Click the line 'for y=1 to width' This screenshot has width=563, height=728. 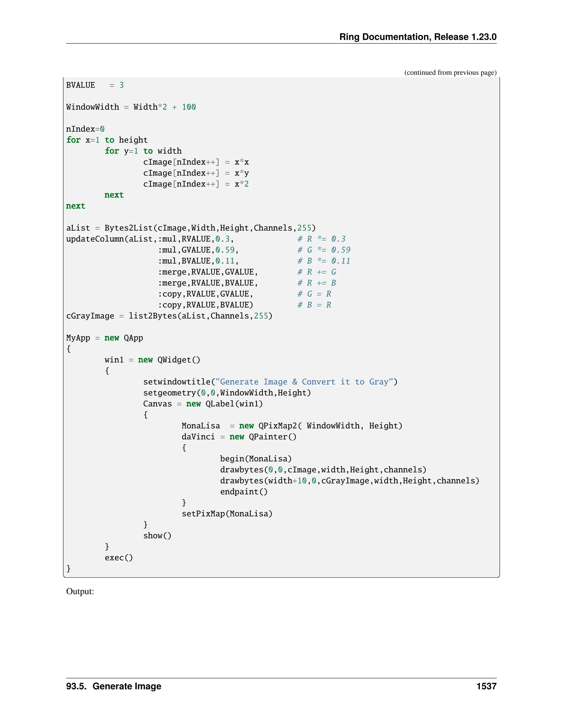coord(143,151)
